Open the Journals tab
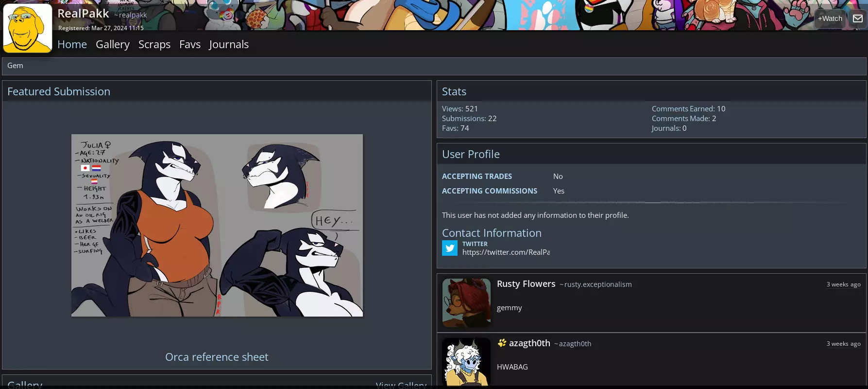The image size is (868, 389). tap(229, 44)
